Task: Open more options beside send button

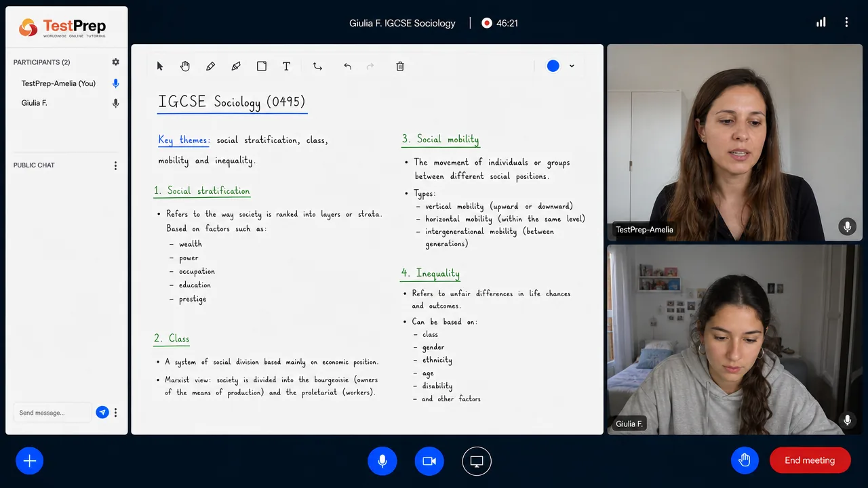Action: tap(115, 412)
